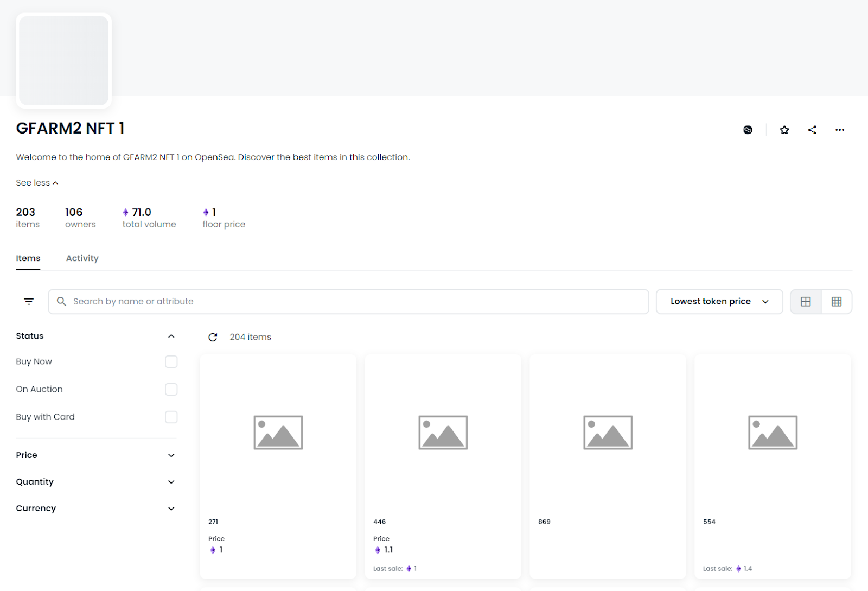The image size is (868, 591).
Task: Click the share collection icon
Action: coord(812,130)
